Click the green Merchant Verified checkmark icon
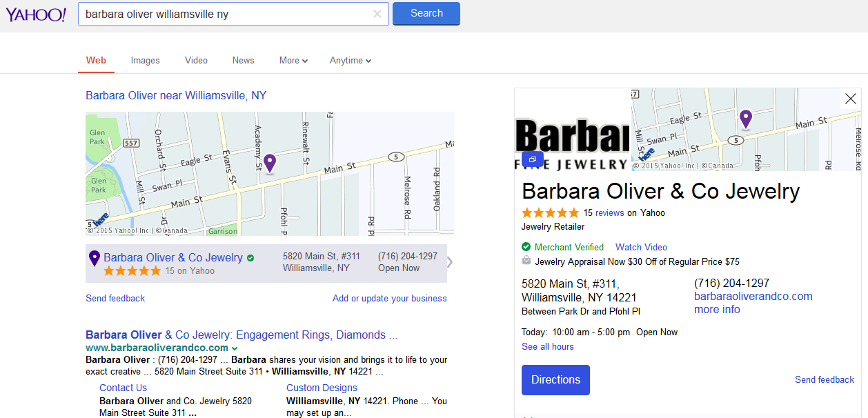This screenshot has height=418, width=868. (526, 247)
